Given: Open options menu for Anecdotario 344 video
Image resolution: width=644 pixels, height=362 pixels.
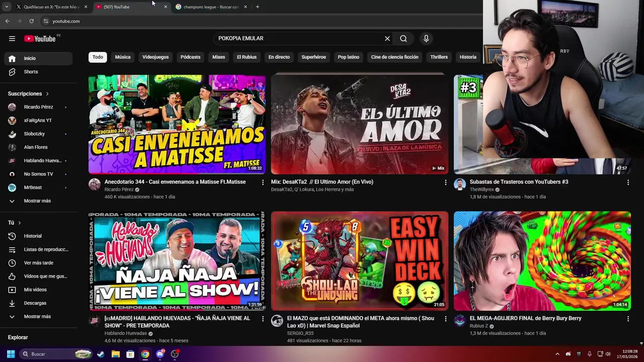Looking at the screenshot, I should [x=263, y=183].
